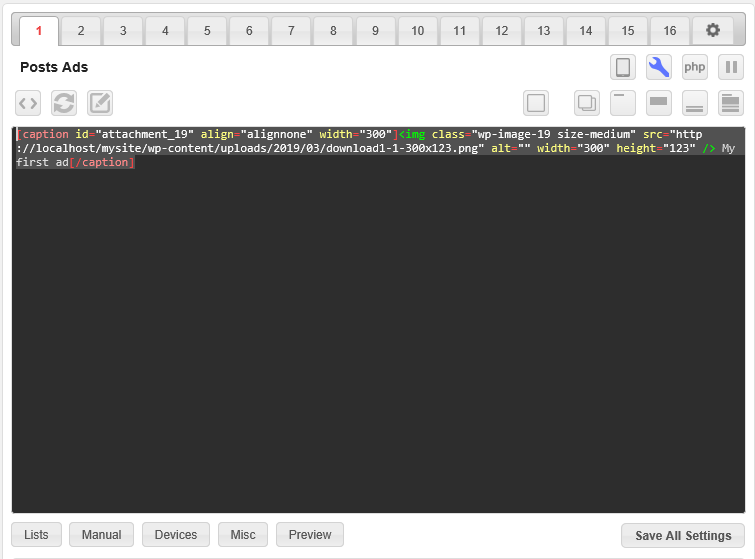
Task: Open the device detection phone icon
Action: 623,68
